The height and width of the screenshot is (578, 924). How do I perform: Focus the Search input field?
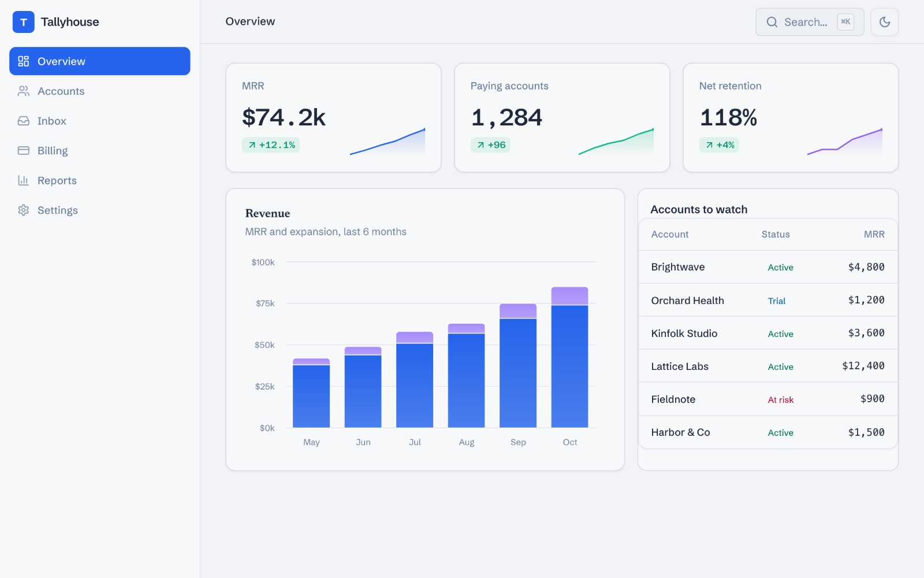click(810, 22)
